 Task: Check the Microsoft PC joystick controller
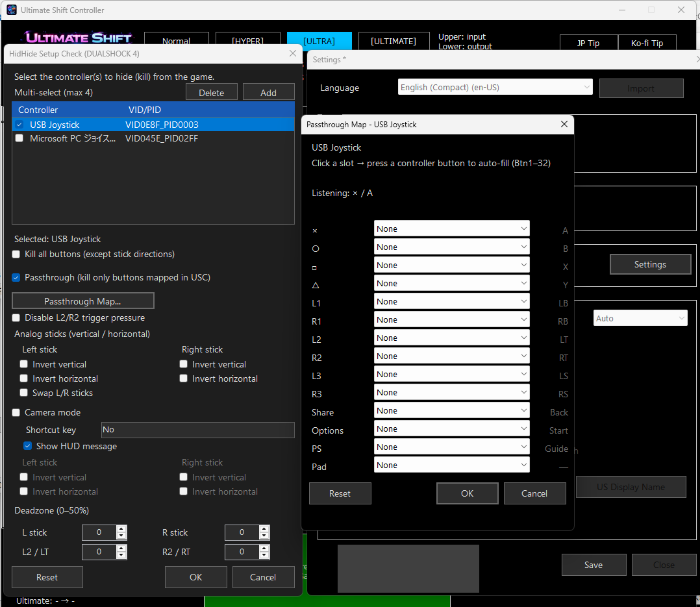click(19, 138)
